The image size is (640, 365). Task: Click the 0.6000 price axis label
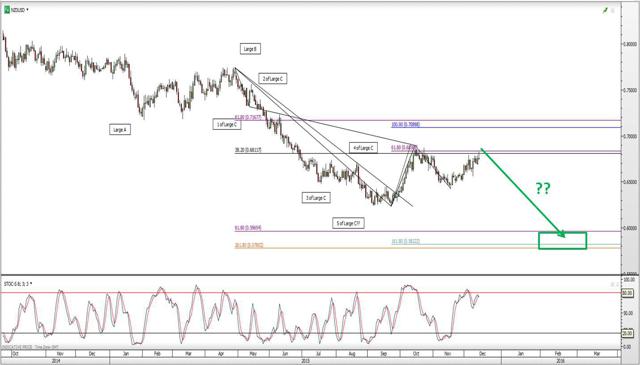point(630,228)
